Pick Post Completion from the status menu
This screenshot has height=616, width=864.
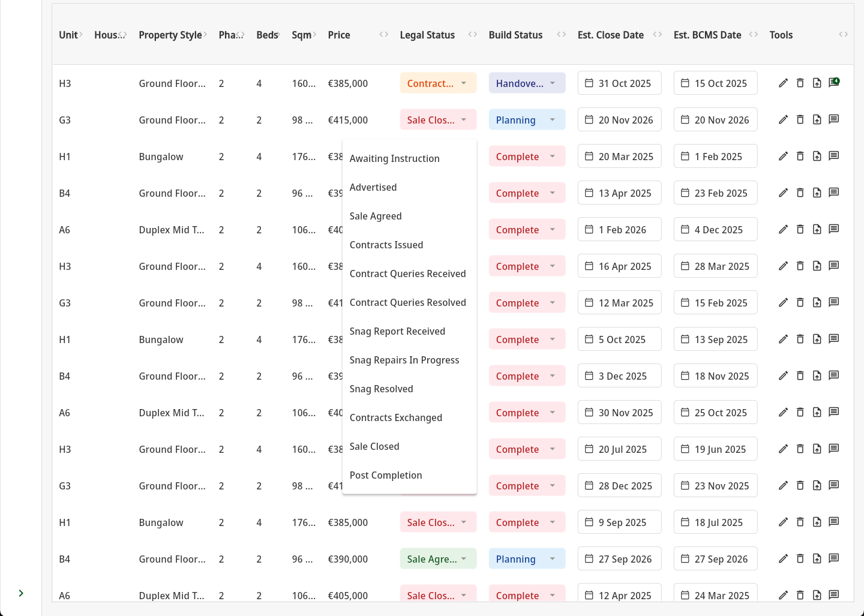tap(385, 475)
